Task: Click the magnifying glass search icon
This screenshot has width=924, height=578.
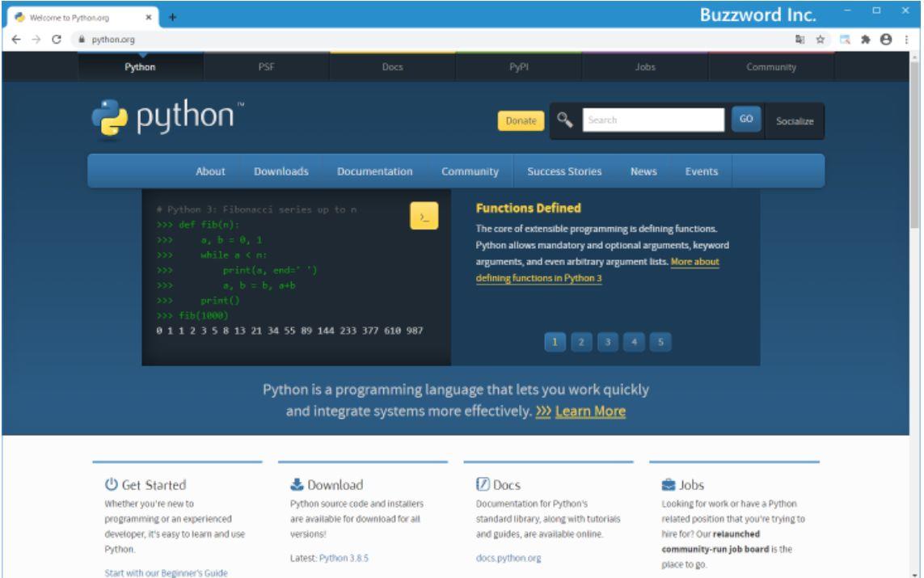Action: click(564, 120)
